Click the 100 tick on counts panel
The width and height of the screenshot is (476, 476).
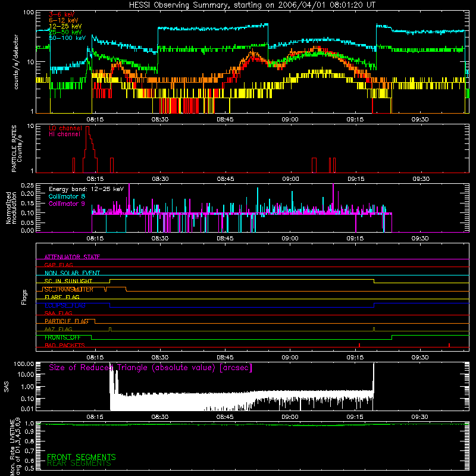29,12
